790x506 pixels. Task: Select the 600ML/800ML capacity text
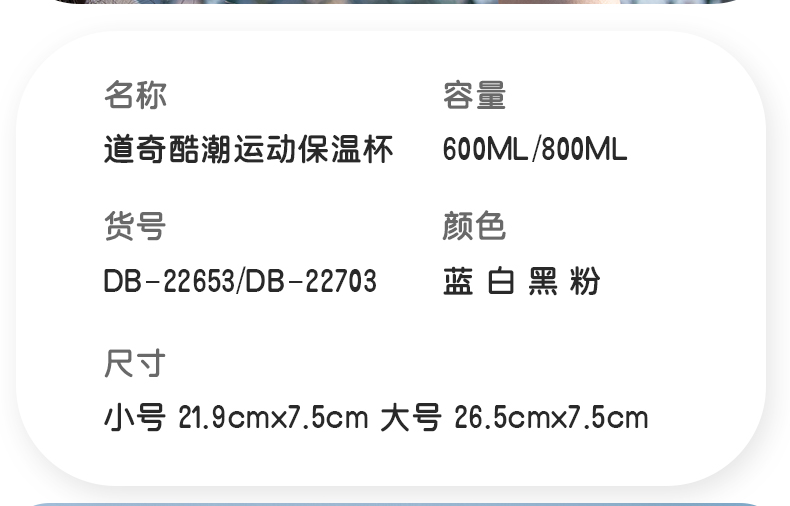click(x=535, y=150)
